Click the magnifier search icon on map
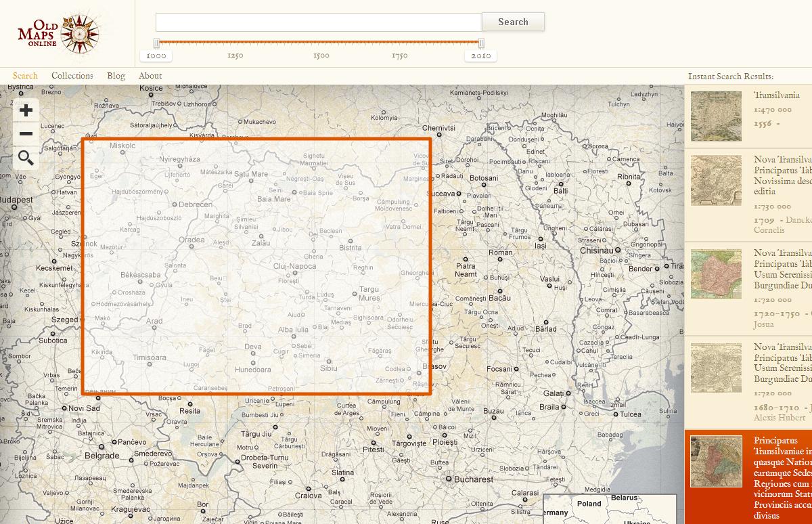The image size is (812, 524). [26, 158]
